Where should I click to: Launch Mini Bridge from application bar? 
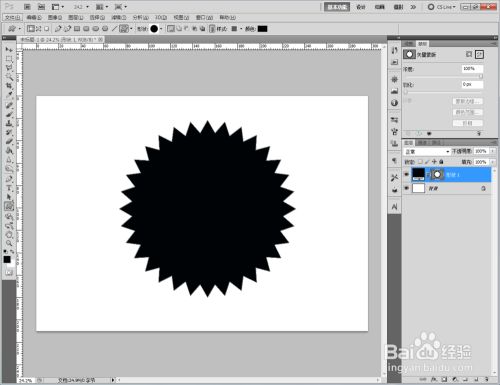pos(41,7)
